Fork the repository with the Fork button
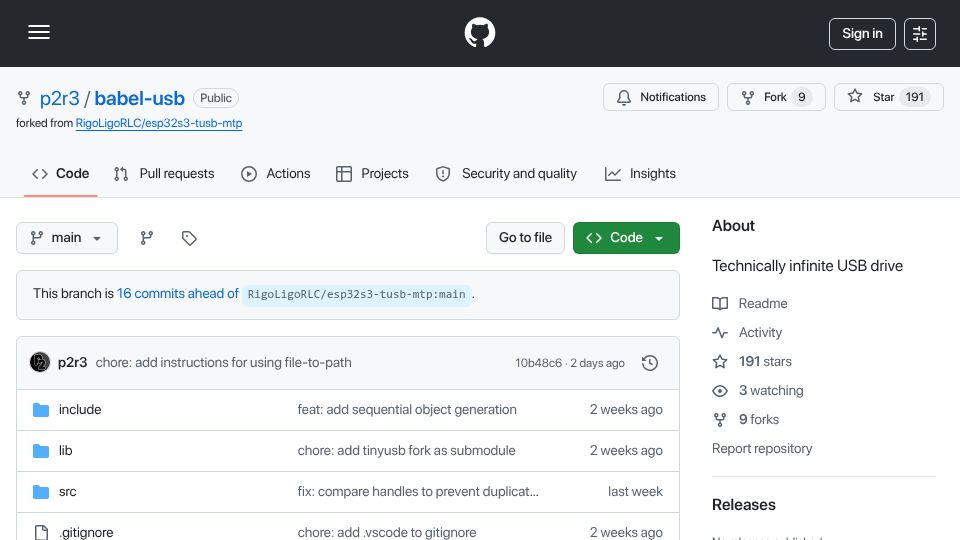The width and height of the screenshot is (960, 540). pyautogui.click(x=776, y=97)
